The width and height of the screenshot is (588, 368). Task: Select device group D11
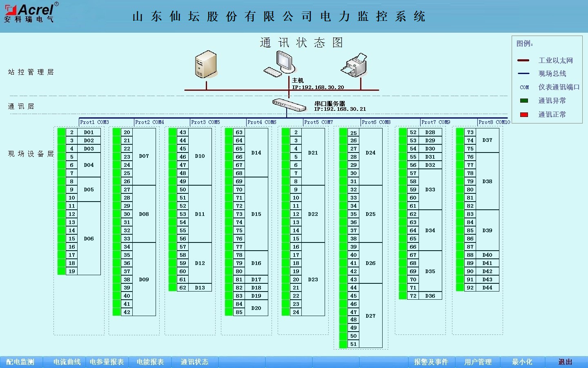click(x=200, y=214)
